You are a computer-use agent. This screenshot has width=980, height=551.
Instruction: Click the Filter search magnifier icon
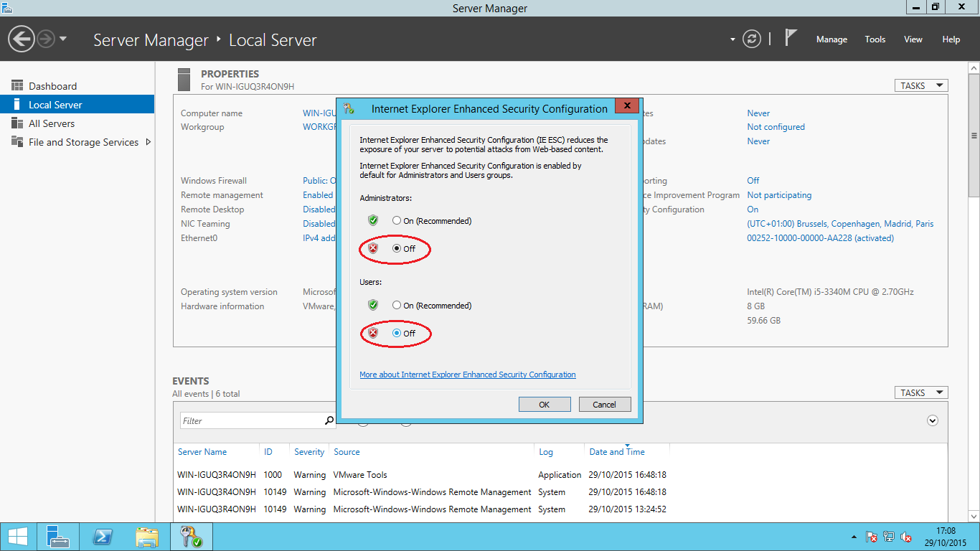pyautogui.click(x=329, y=420)
